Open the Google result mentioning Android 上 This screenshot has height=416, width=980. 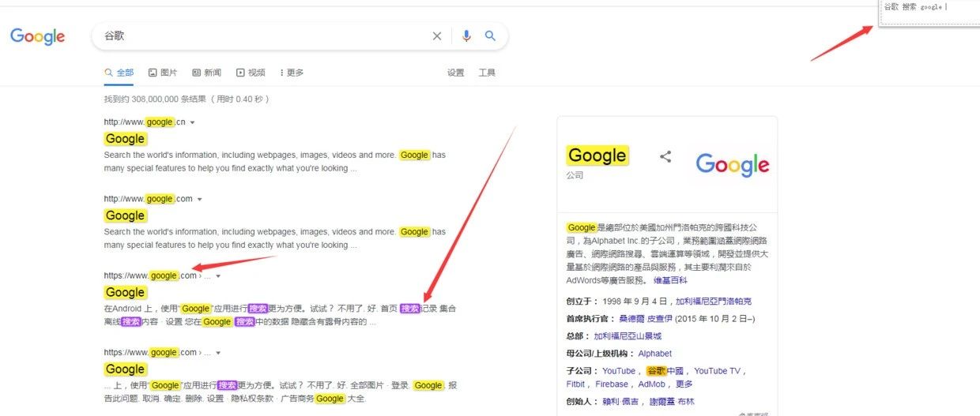click(125, 292)
